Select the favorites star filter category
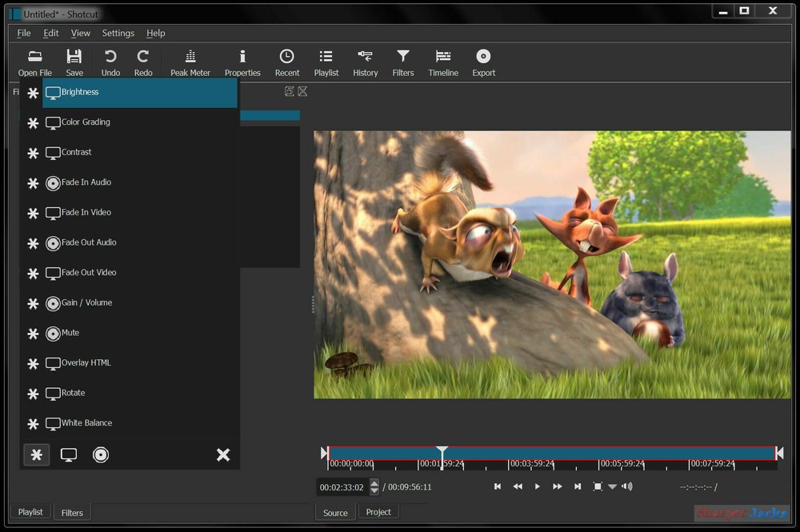Screen dimensions: 800x532 point(37,454)
